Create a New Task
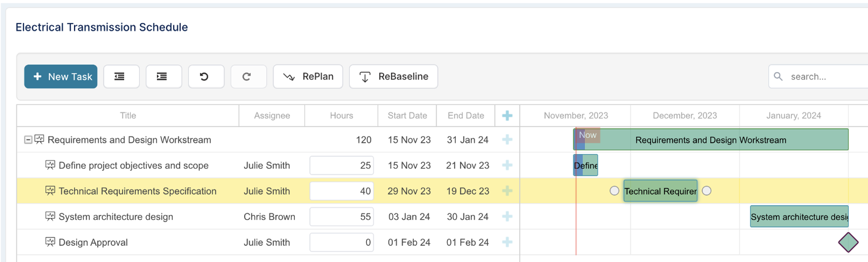868x262 pixels. pos(61,77)
